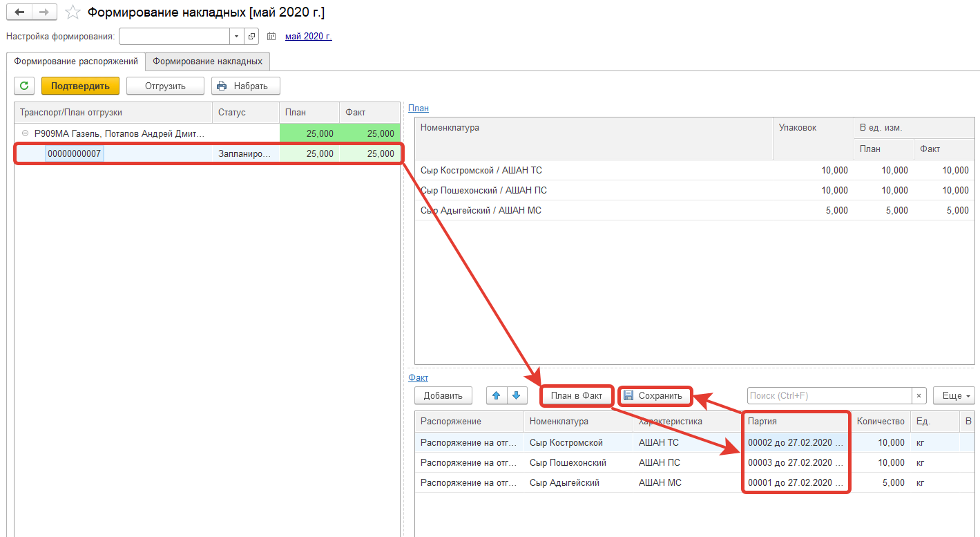
Task: Click the forward navigation arrow
Action: (x=44, y=12)
